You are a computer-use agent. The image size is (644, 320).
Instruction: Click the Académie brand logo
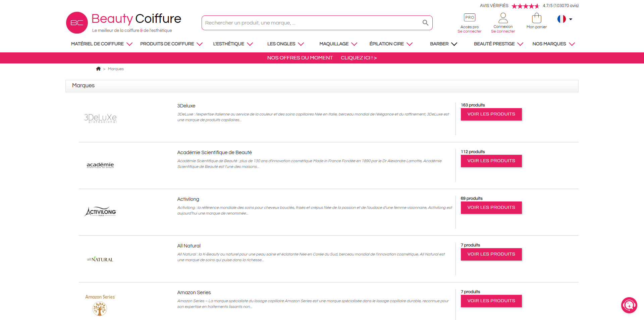pos(100,165)
